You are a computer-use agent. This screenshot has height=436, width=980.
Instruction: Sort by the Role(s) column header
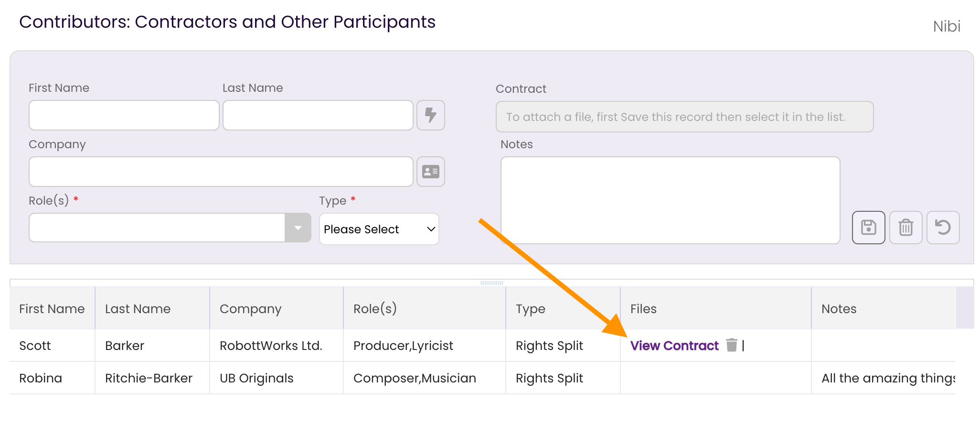pos(425,309)
